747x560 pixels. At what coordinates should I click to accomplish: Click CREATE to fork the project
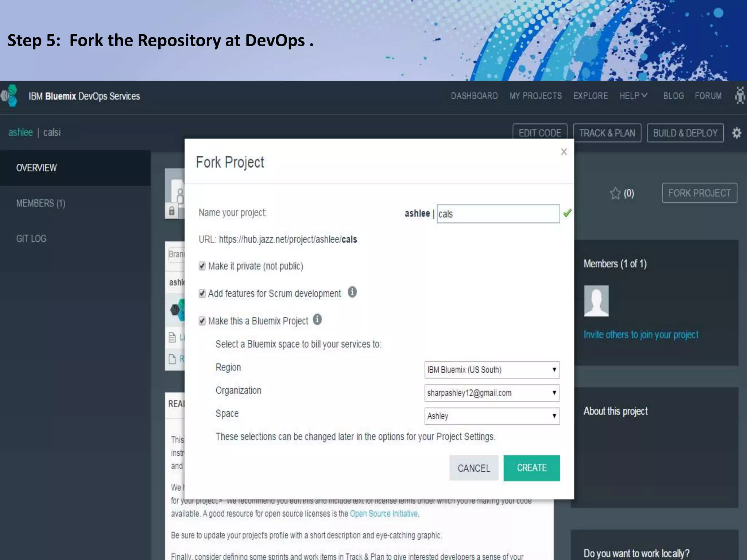[531, 468]
